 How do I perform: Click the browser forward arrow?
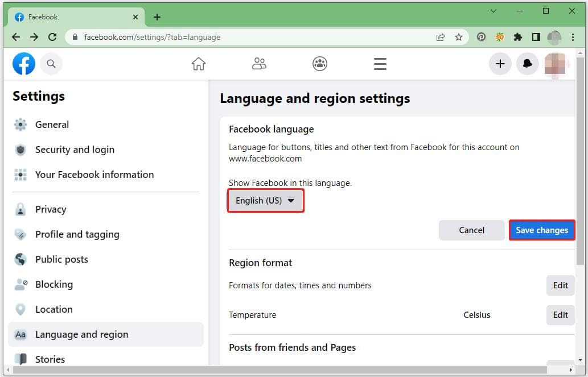tap(34, 37)
